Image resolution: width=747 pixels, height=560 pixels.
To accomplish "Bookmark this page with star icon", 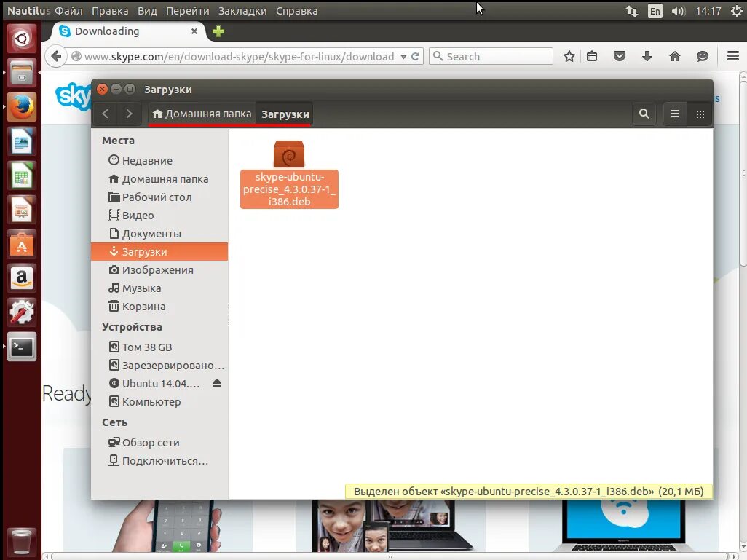I will point(569,56).
